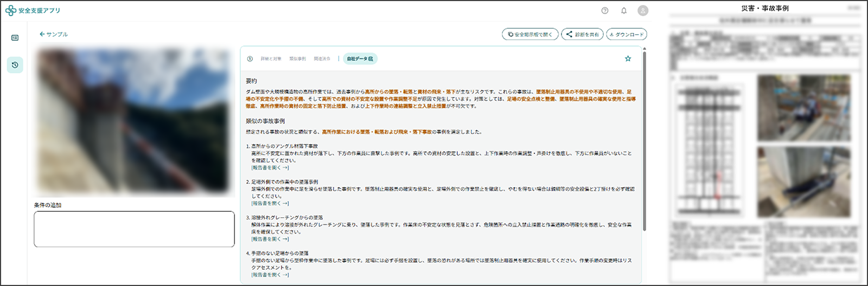This screenshot has width=868, height=286.
Task: Focus the 条件の追加 text box
Action: tap(134, 229)
